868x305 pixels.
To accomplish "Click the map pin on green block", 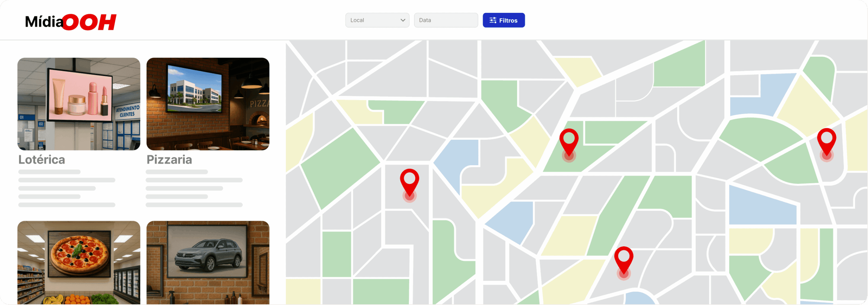I will [569, 141].
